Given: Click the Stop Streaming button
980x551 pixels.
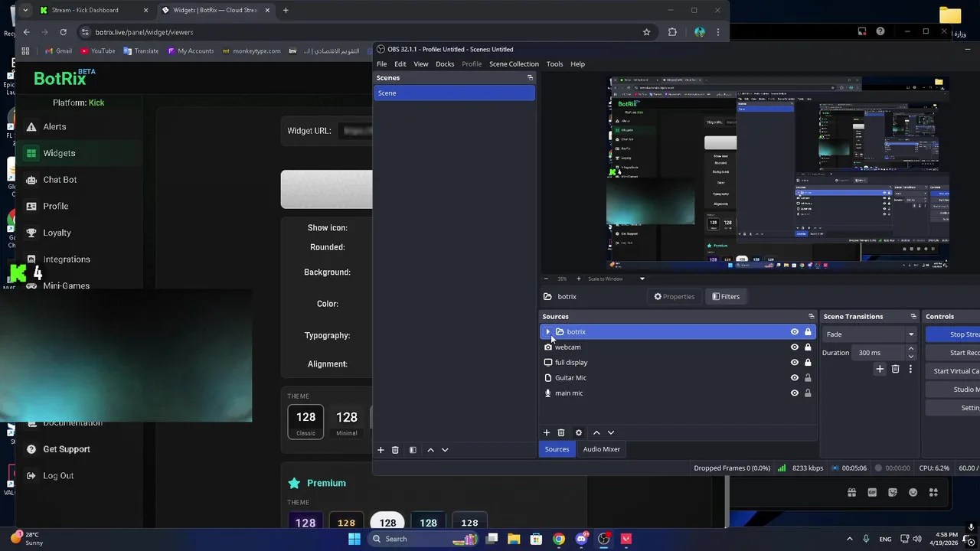Looking at the screenshot, I should point(953,334).
